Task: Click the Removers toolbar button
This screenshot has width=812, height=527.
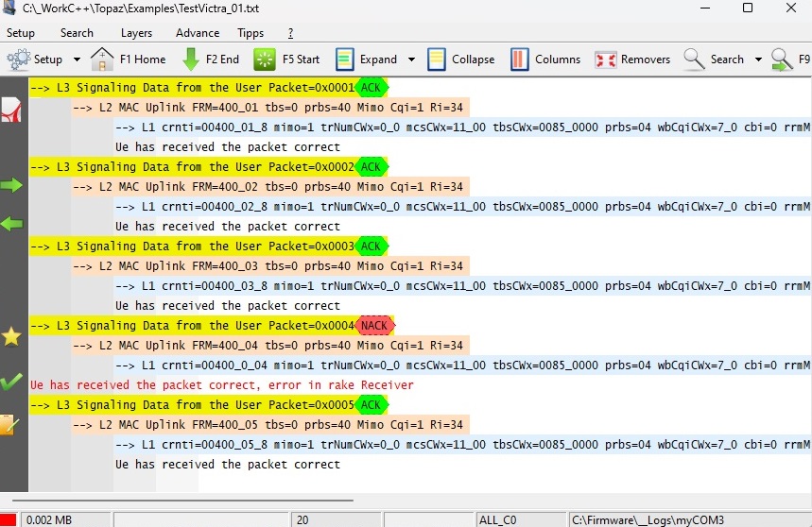Action: 632,59
